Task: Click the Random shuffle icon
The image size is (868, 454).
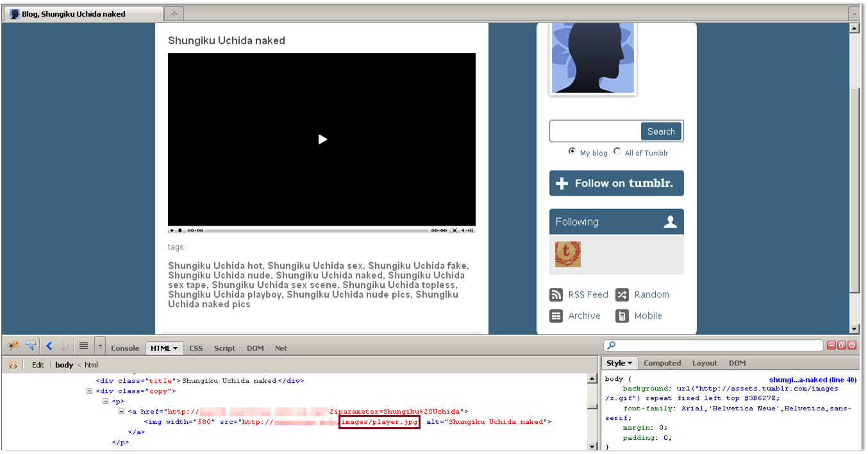Action: (622, 295)
